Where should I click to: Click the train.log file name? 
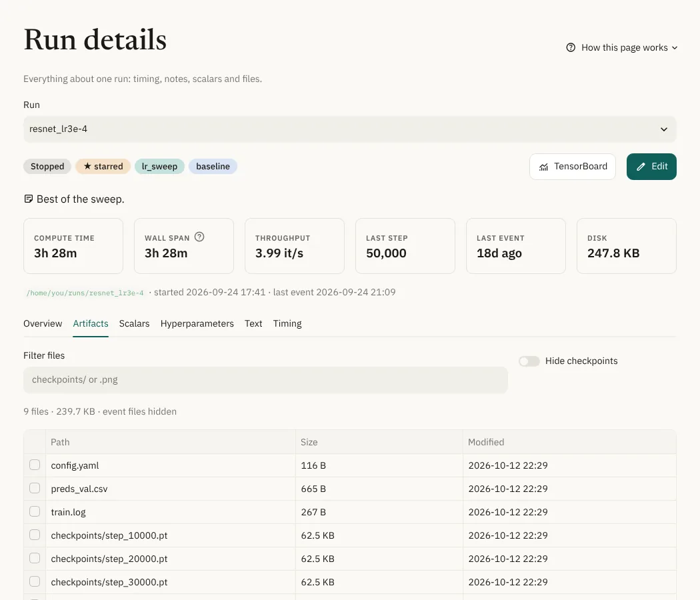point(68,512)
